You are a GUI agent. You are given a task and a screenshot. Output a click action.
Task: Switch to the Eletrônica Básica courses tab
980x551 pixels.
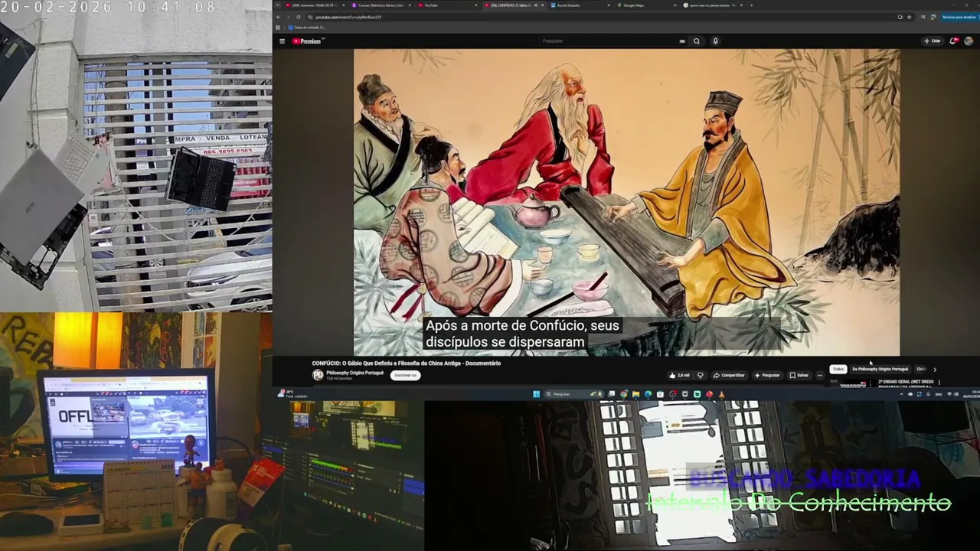380,5
